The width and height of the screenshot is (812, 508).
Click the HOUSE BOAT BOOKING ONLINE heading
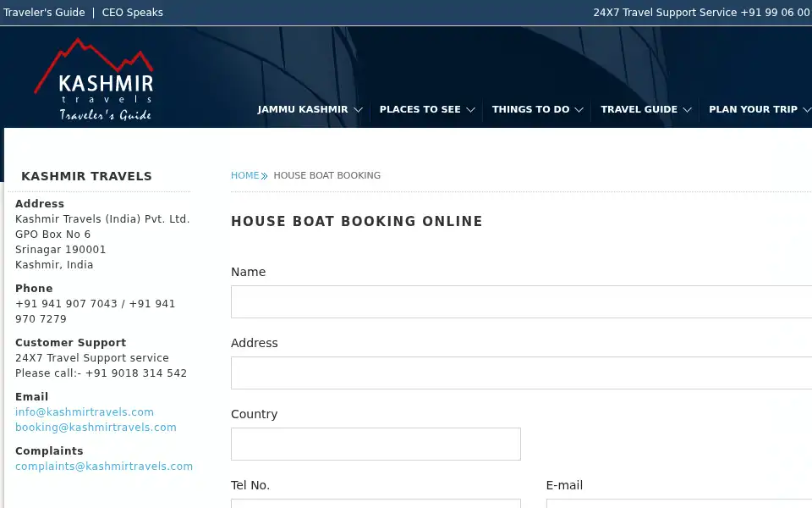357,221
